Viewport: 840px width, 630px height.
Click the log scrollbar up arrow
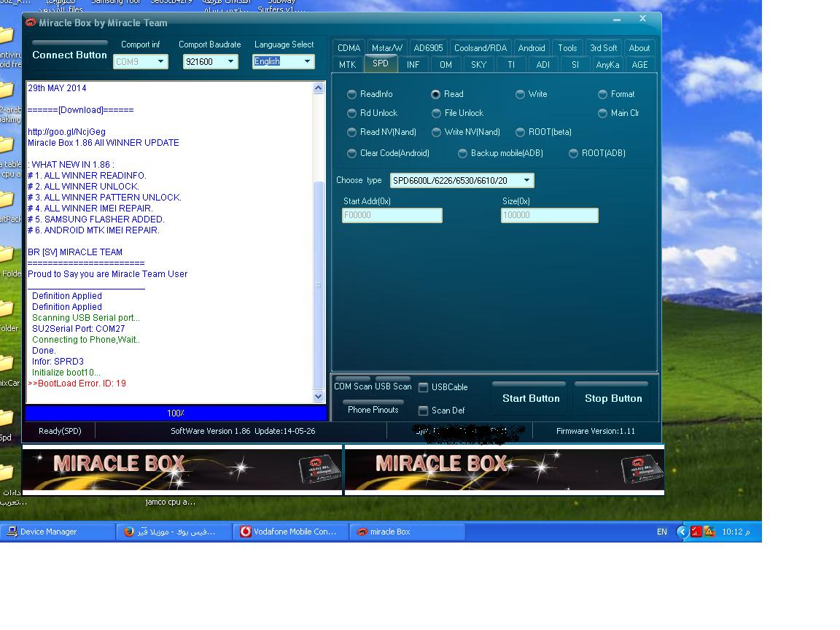pos(318,87)
